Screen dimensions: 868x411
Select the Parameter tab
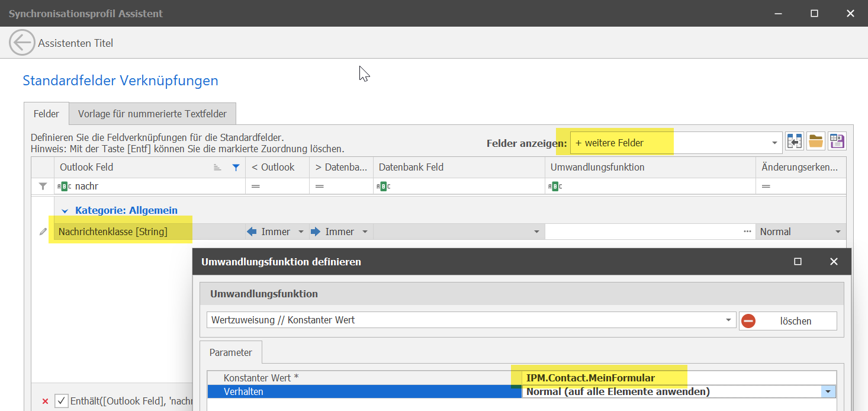[231, 352]
